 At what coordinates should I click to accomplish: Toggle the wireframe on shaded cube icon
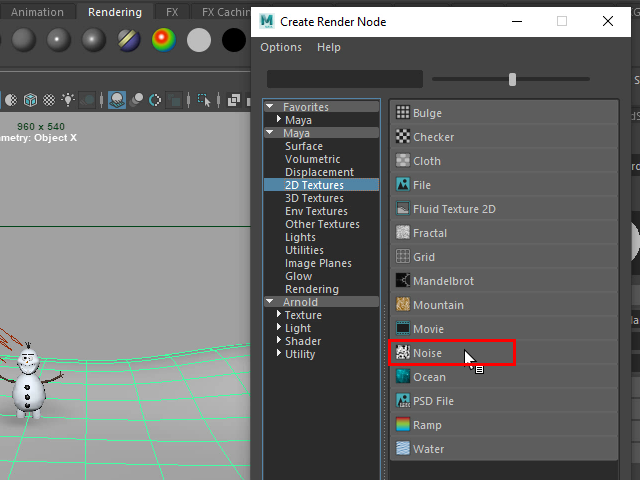pyautogui.click(x=30, y=100)
